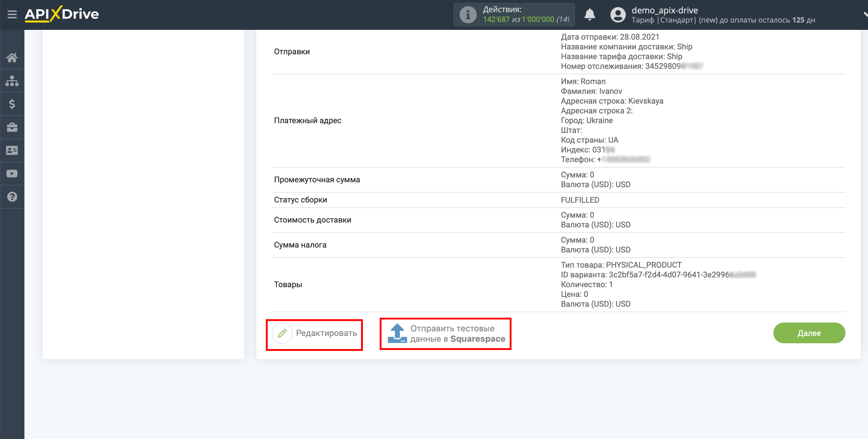868x439 pixels.
Task: Click the Телефон value text
Action: [623, 159]
